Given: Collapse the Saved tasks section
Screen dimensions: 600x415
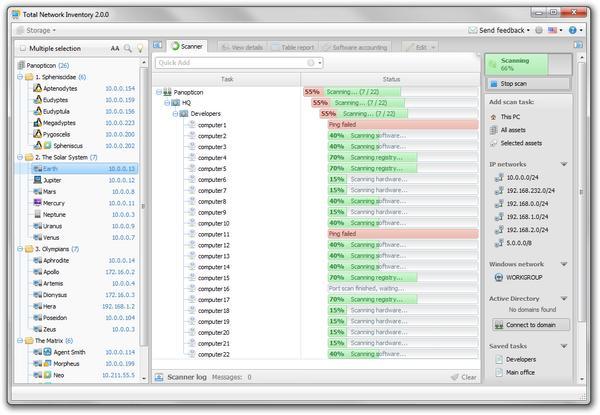Looking at the screenshot, I should [564, 346].
